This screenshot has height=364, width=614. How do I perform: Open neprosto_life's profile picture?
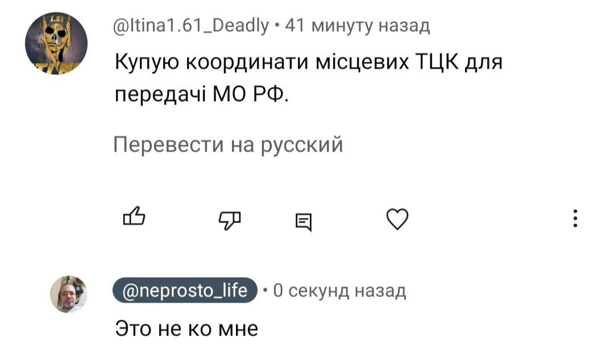pyautogui.click(x=68, y=294)
